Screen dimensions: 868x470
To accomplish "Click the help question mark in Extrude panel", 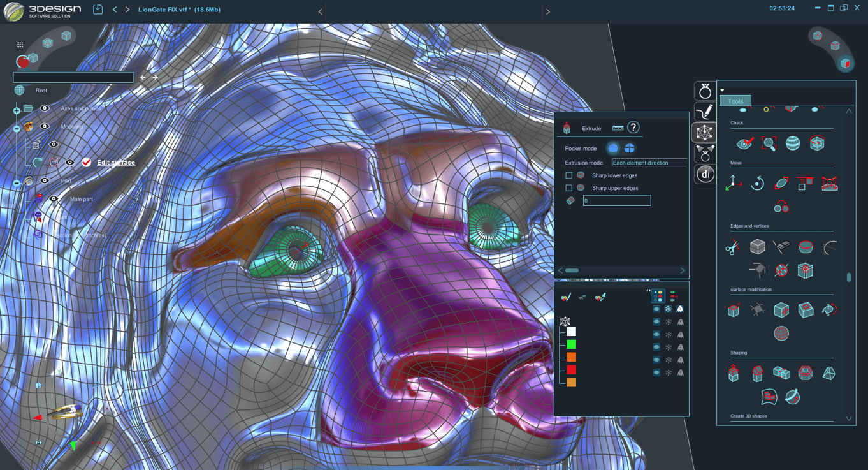I will [633, 128].
